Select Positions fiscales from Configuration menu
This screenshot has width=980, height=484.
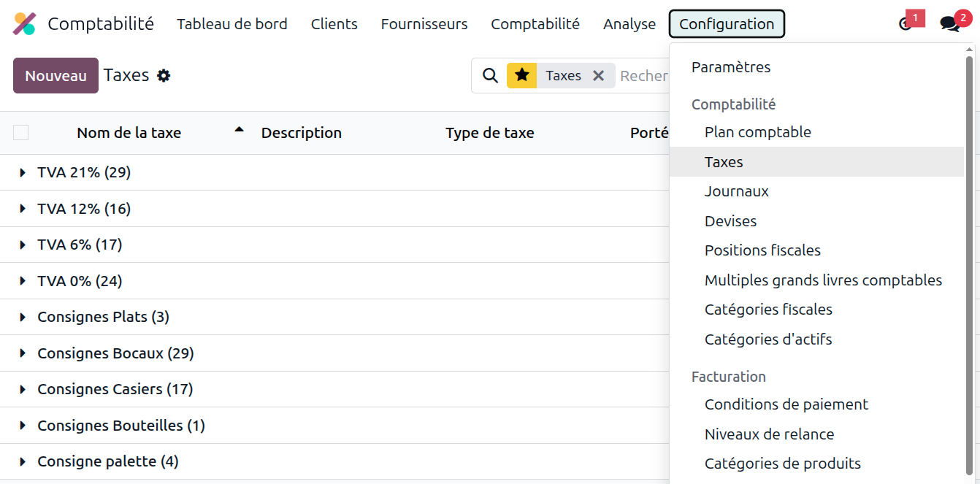pyautogui.click(x=762, y=250)
